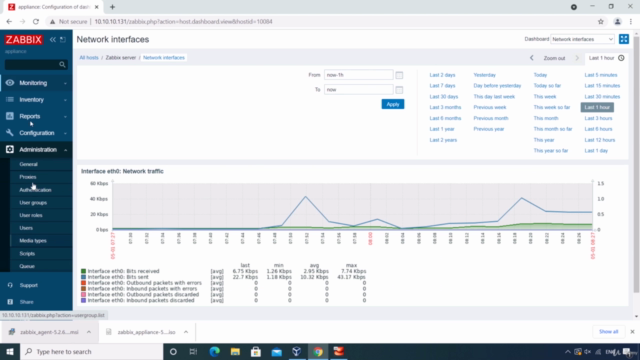640x360 pixels.
Task: Click the From field containing now-1h
Action: [x=358, y=75]
